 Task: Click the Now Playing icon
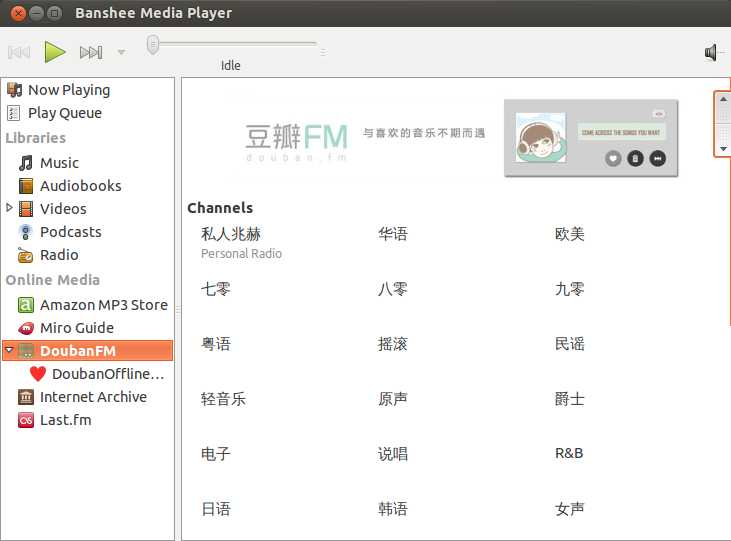click(14, 90)
